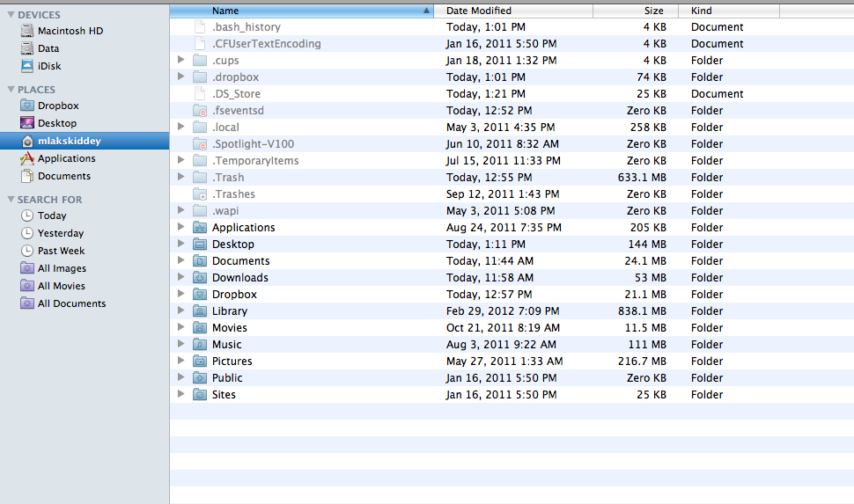Expand the Applications folder row
The image size is (854, 504).
180,227
